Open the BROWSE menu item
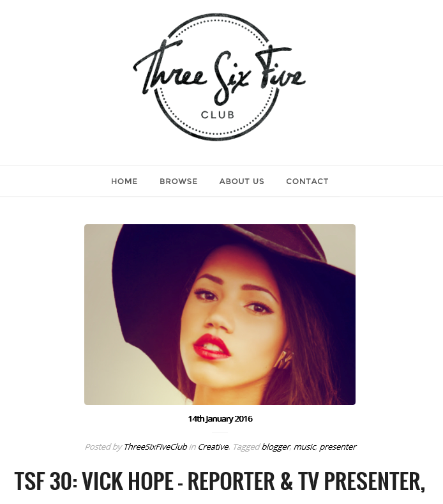The height and width of the screenshot is (504, 443). pos(179,181)
